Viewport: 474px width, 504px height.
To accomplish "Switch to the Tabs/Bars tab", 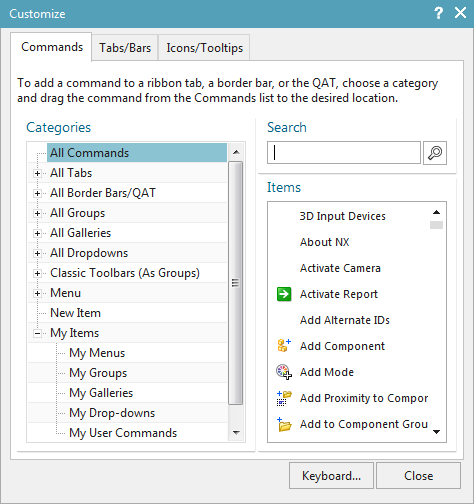I will click(125, 48).
